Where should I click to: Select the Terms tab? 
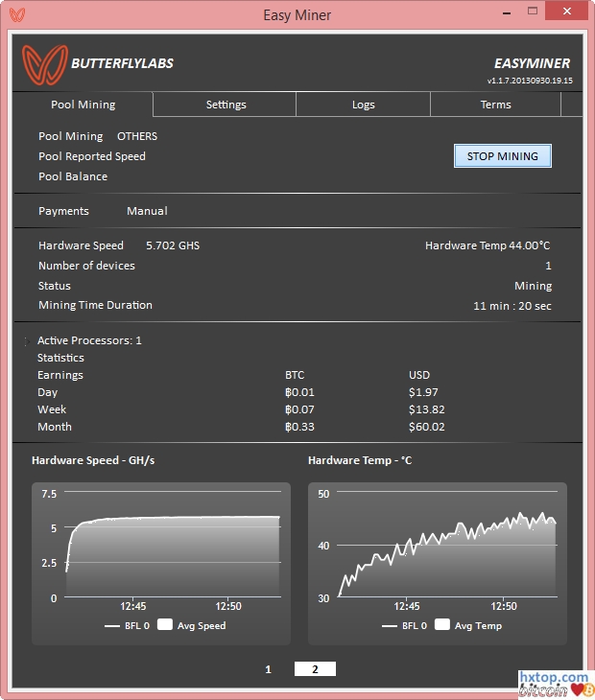(x=495, y=105)
